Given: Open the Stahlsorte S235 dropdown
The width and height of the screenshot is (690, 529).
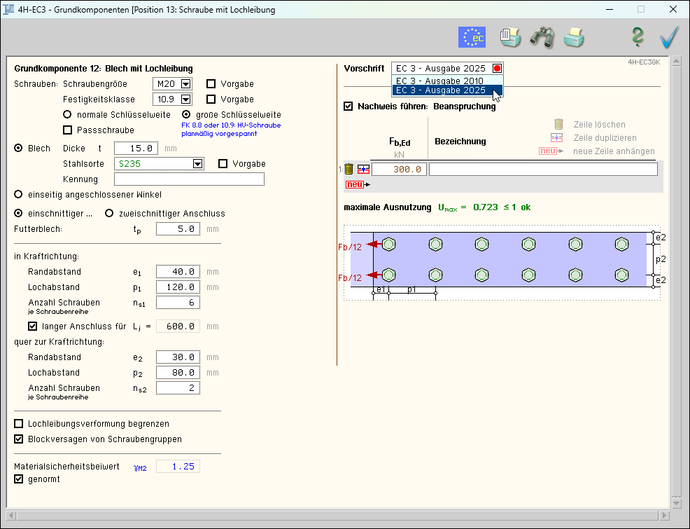Looking at the screenshot, I should coord(198,164).
